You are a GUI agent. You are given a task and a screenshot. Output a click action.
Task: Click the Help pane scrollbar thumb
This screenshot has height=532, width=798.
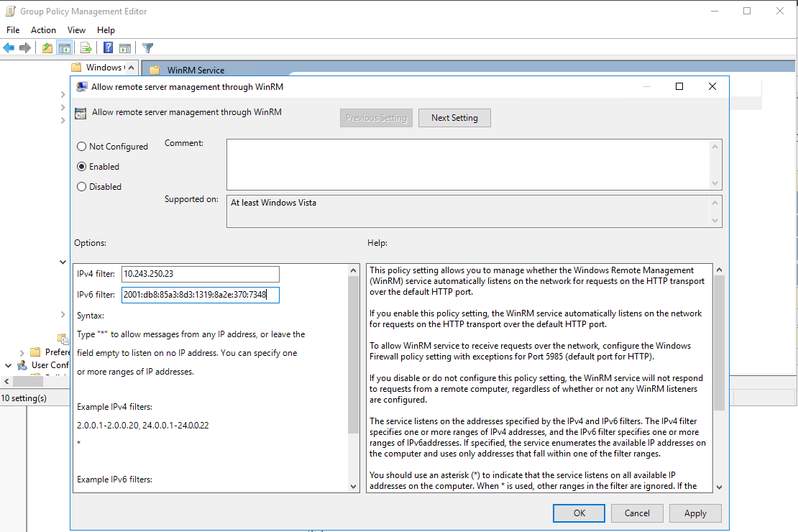tap(719, 343)
